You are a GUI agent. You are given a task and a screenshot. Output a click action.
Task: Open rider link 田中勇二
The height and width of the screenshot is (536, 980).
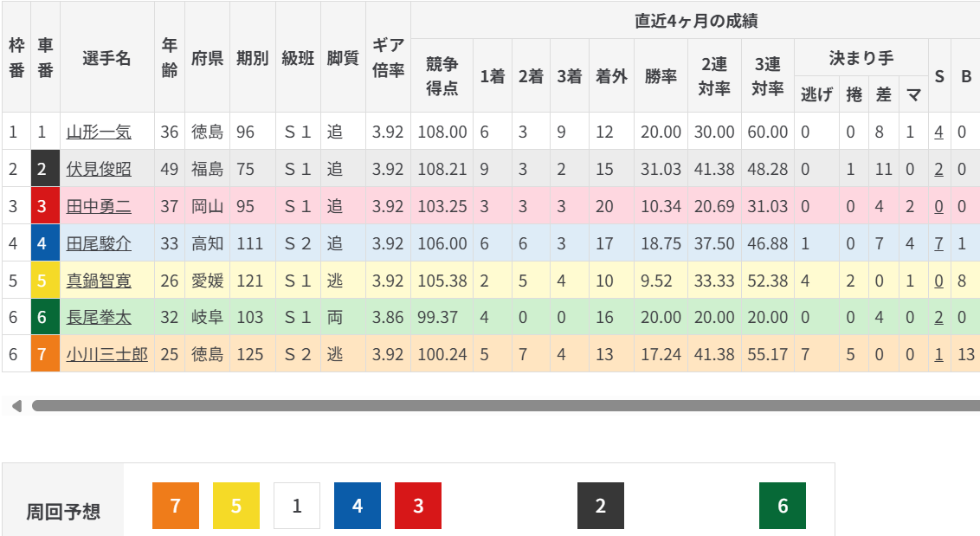[99, 207]
